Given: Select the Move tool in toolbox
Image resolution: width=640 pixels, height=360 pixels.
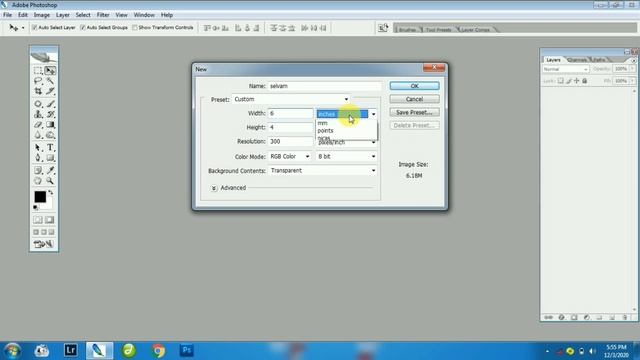Looking at the screenshot, I should pyautogui.click(x=50, y=70).
